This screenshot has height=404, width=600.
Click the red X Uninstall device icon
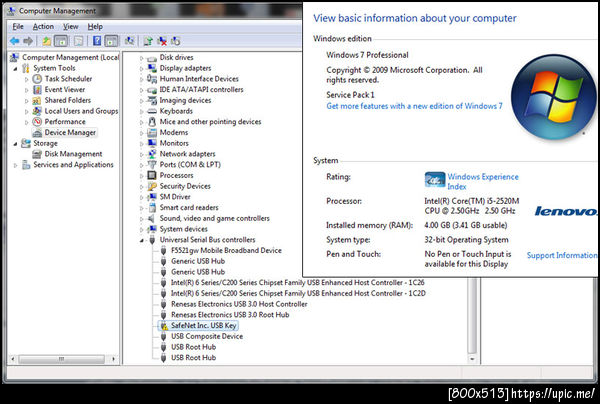[x=162, y=41]
